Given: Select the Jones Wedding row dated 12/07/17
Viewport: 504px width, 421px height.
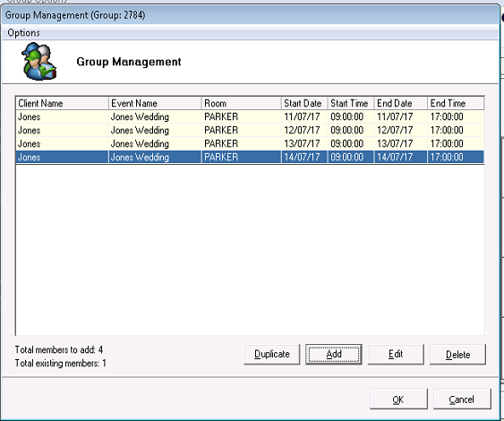Looking at the screenshot, I should click(250, 130).
